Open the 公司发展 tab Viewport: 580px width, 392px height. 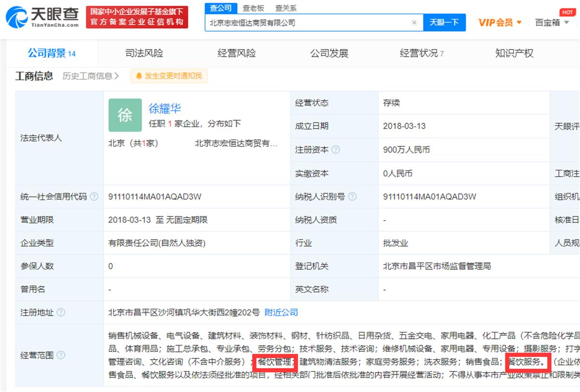point(329,53)
